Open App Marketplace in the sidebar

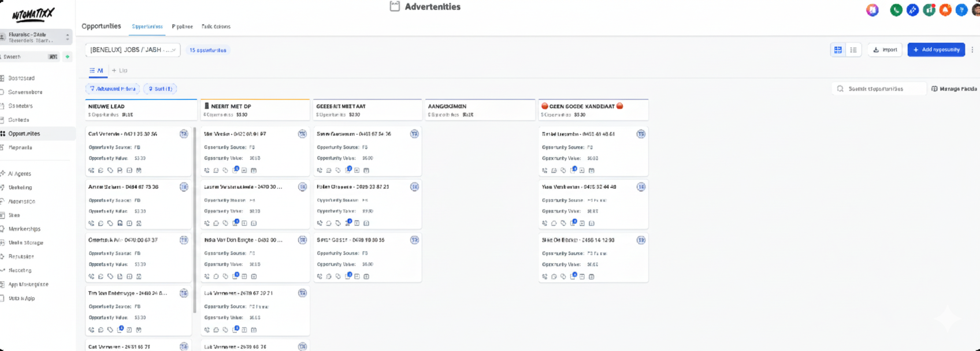click(28, 285)
